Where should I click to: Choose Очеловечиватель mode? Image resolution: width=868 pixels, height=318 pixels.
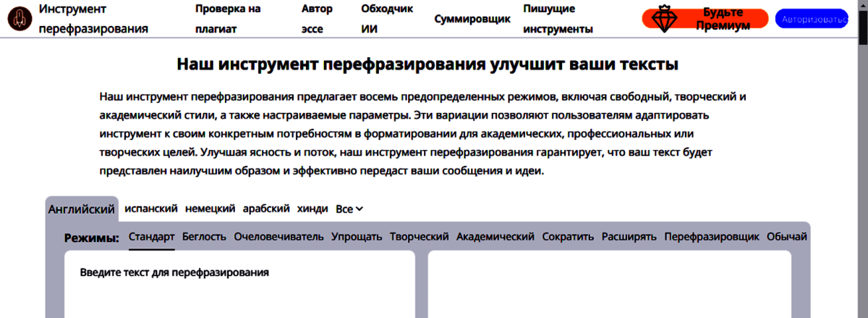[x=279, y=237]
